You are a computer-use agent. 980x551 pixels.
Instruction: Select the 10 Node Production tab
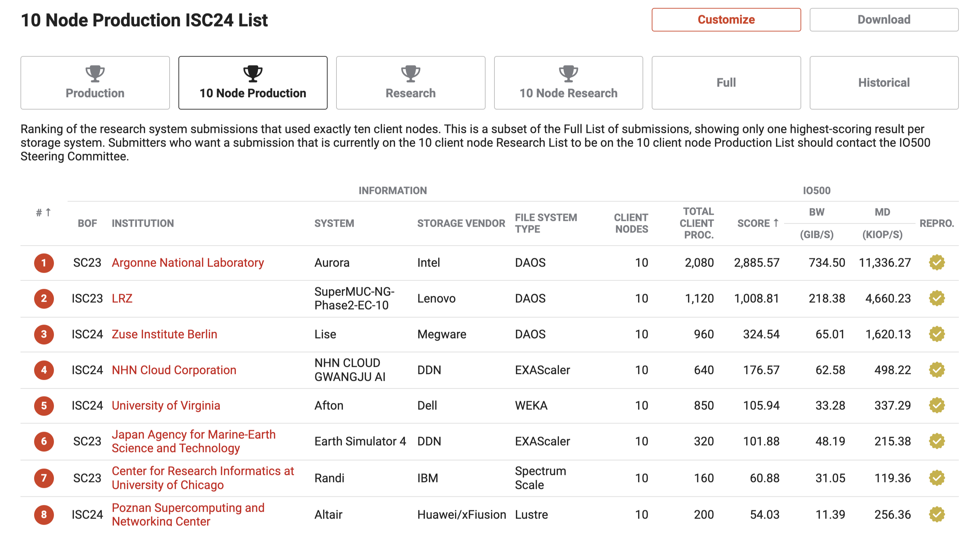click(253, 83)
